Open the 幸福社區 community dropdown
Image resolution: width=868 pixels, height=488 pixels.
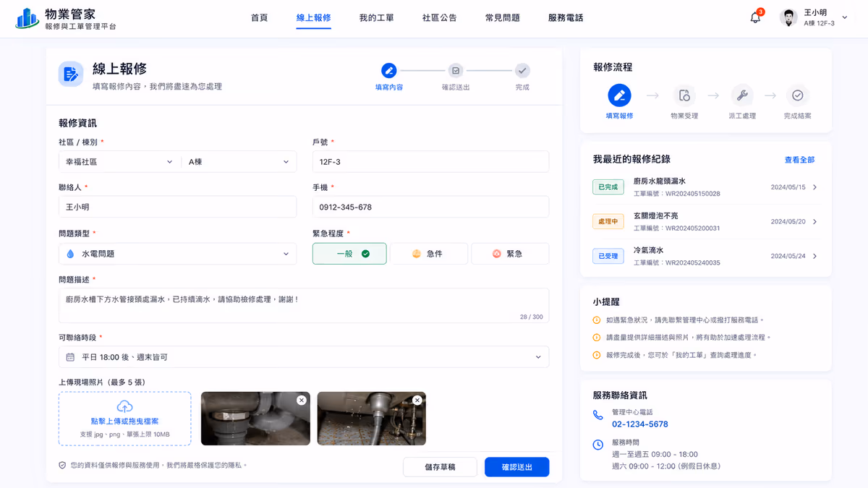point(119,162)
